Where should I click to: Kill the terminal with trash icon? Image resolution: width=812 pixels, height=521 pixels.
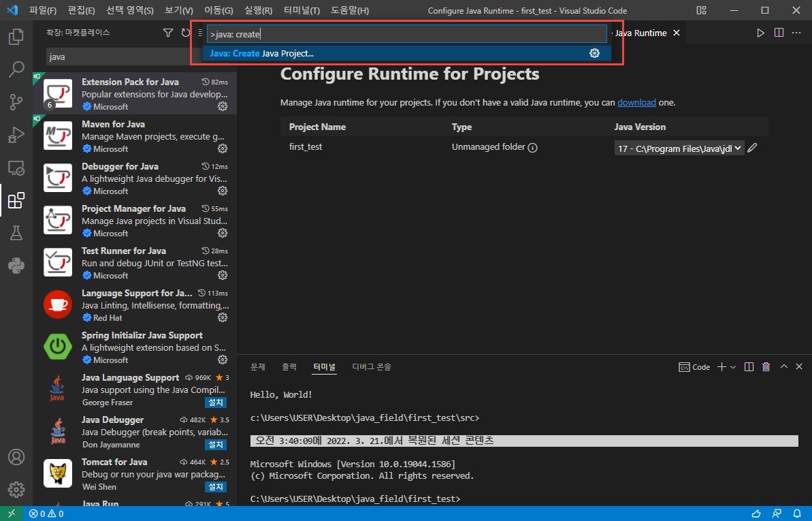click(x=766, y=366)
